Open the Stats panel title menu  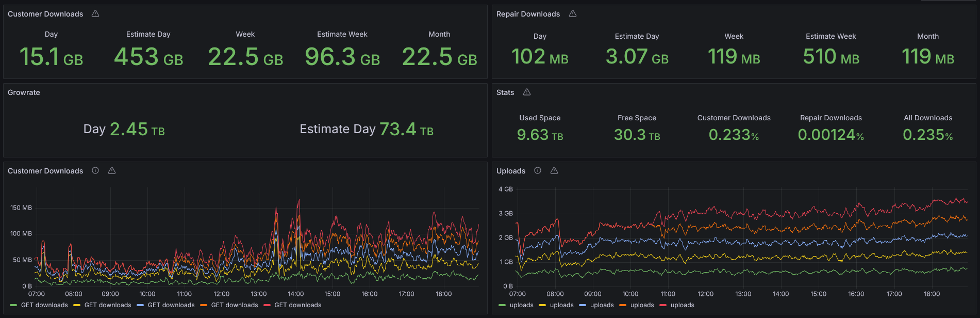click(x=505, y=92)
